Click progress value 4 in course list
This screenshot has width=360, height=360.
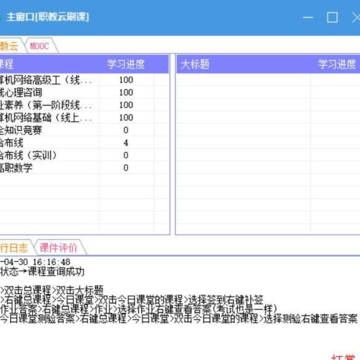click(126, 143)
